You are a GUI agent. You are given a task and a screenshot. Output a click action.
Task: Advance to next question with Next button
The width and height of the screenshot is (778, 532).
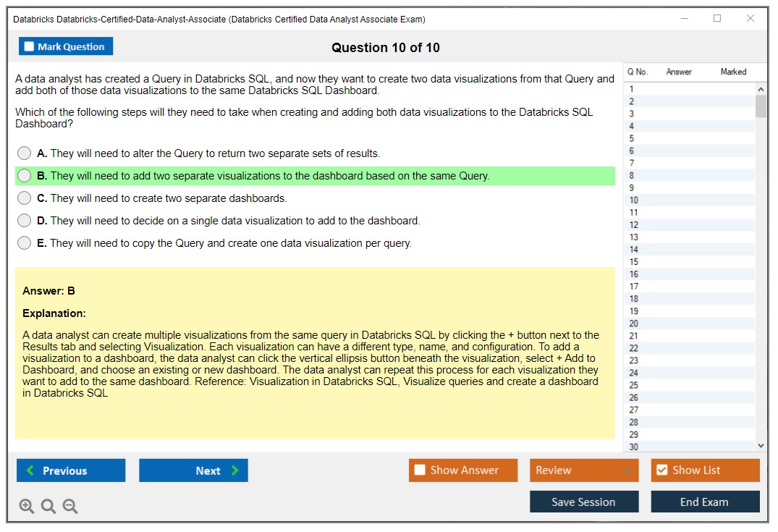pos(193,470)
